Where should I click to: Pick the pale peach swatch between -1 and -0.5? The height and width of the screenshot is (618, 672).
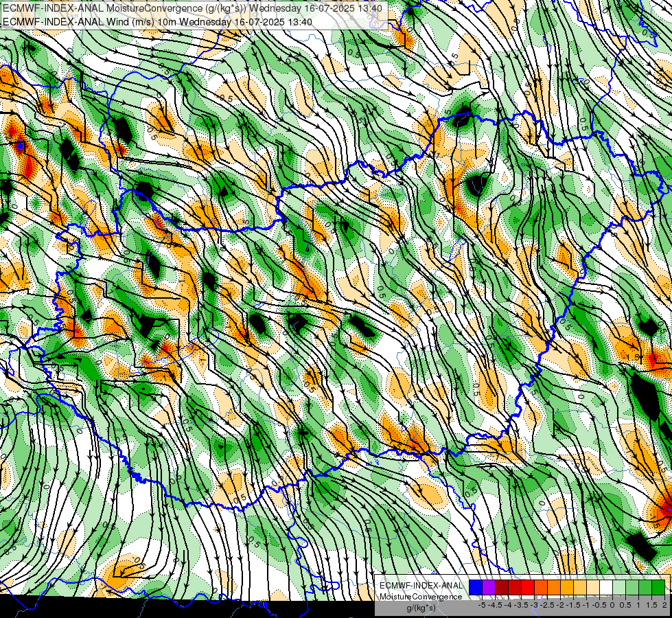[592, 588]
